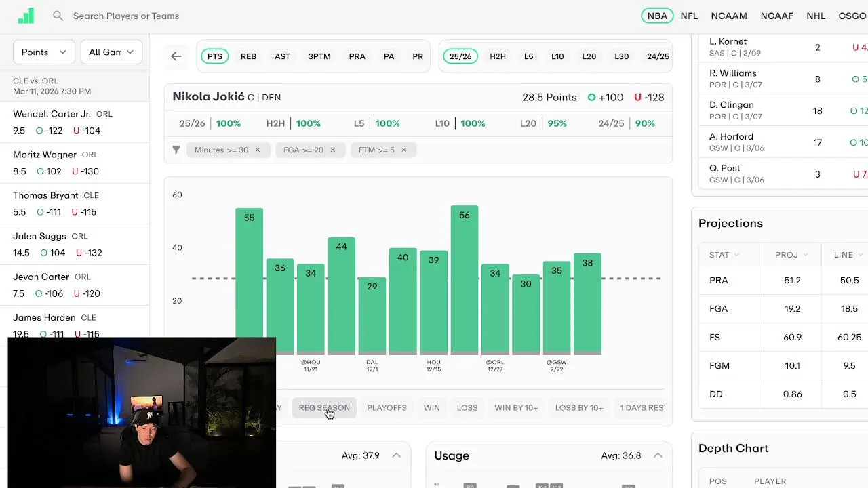The height and width of the screenshot is (488, 868).
Task: Switch to the NFL league tab
Action: [689, 16]
